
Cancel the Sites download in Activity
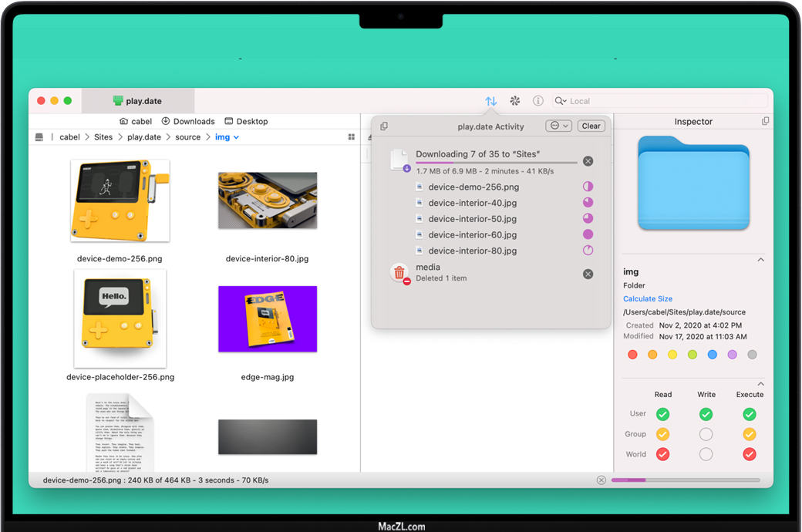[x=588, y=161]
